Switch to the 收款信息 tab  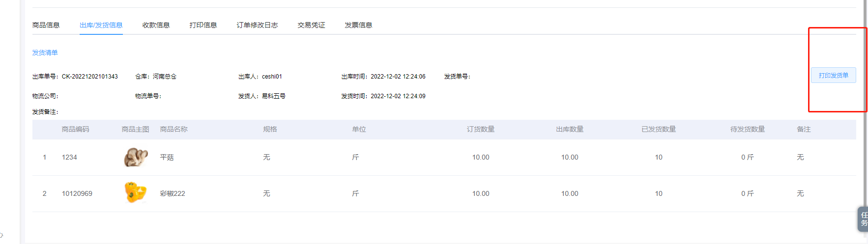[156, 25]
